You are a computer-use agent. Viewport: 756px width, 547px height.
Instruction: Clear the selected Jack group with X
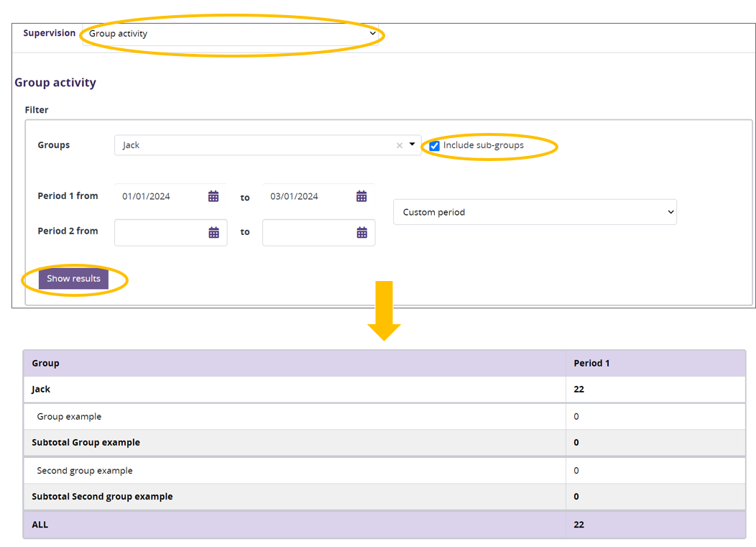400,145
